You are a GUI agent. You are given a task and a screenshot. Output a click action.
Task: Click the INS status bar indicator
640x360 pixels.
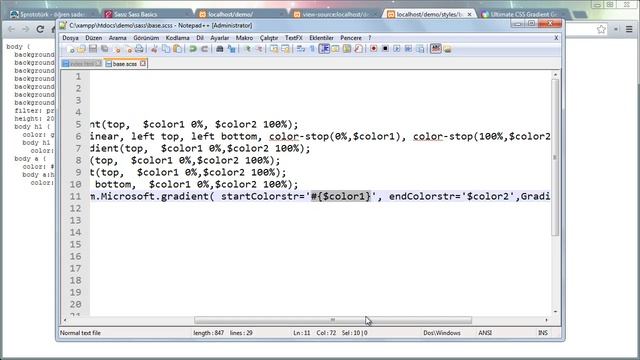542,333
